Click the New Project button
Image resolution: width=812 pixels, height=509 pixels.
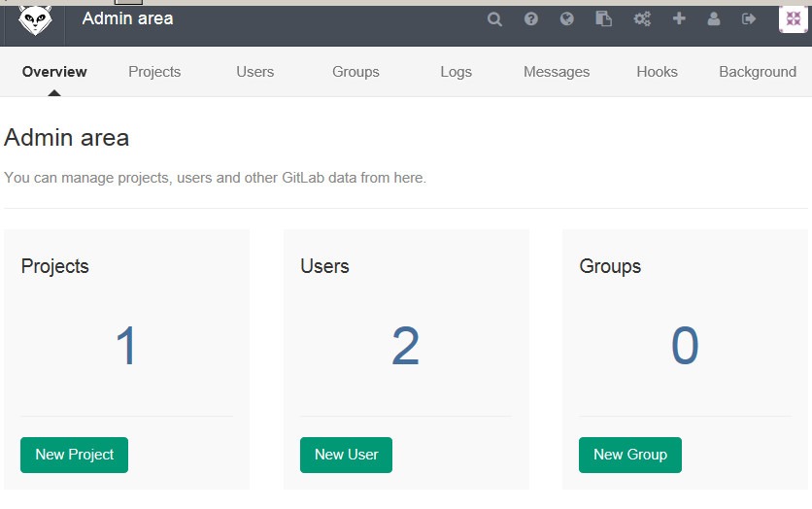coord(74,455)
